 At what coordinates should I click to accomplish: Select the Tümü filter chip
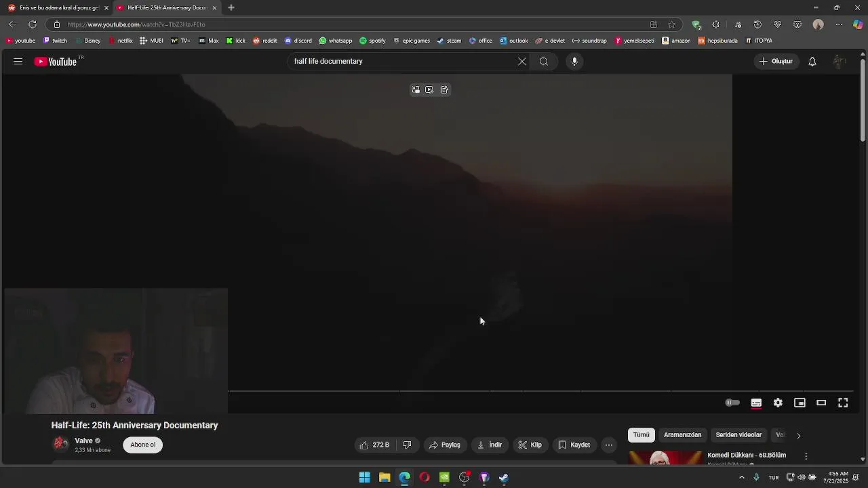[x=642, y=435]
